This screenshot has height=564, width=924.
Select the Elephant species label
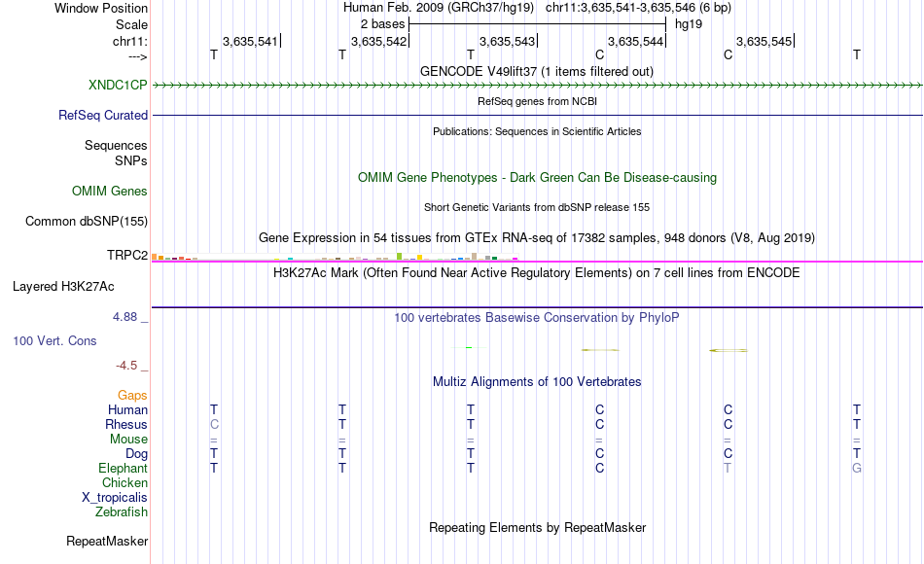point(124,468)
